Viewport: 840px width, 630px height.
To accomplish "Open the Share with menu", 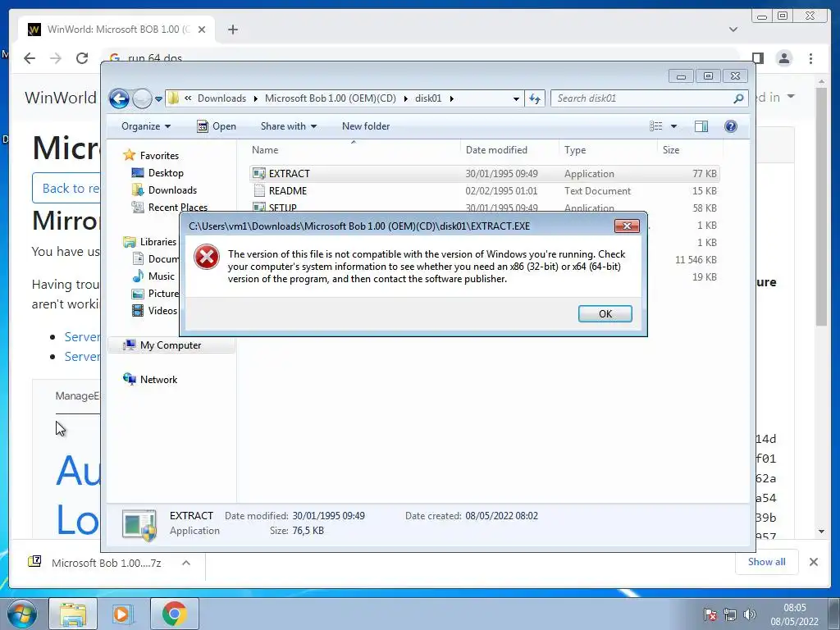I will 288,126.
